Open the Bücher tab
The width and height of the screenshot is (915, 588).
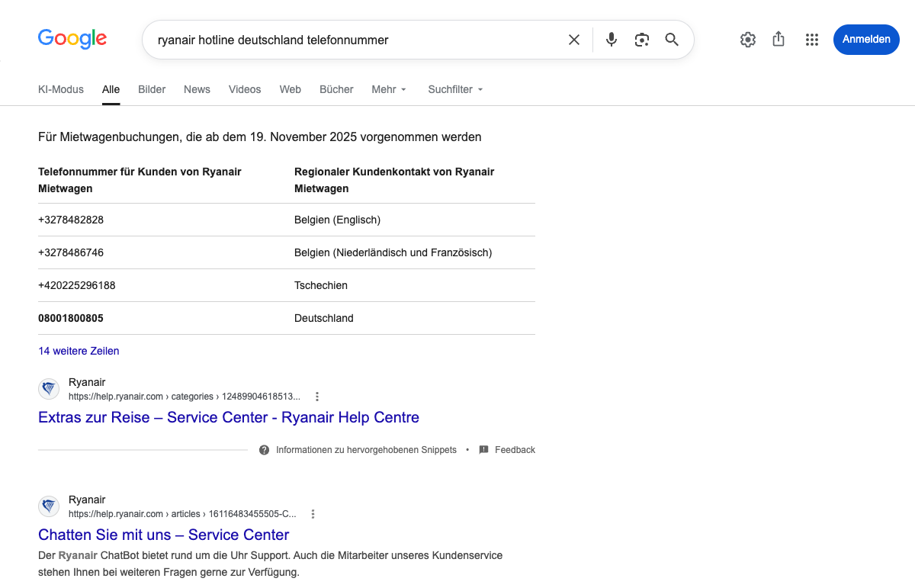[336, 89]
